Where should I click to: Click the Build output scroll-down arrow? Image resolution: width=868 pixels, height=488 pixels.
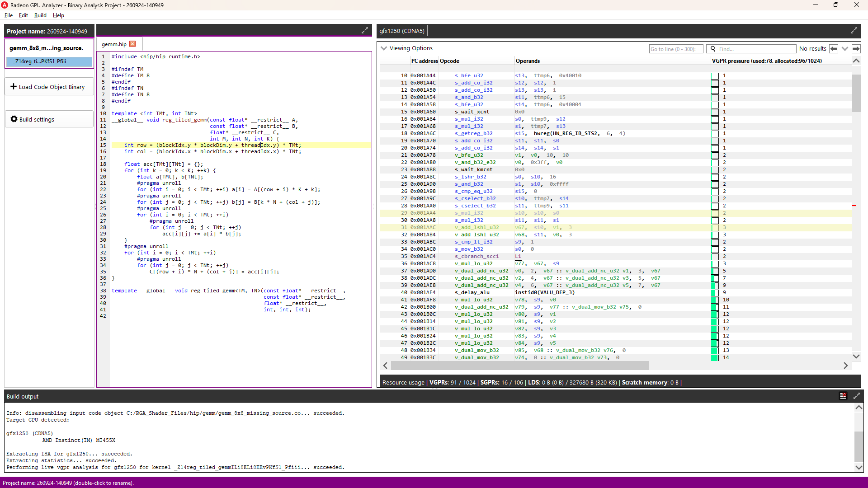tap(859, 468)
